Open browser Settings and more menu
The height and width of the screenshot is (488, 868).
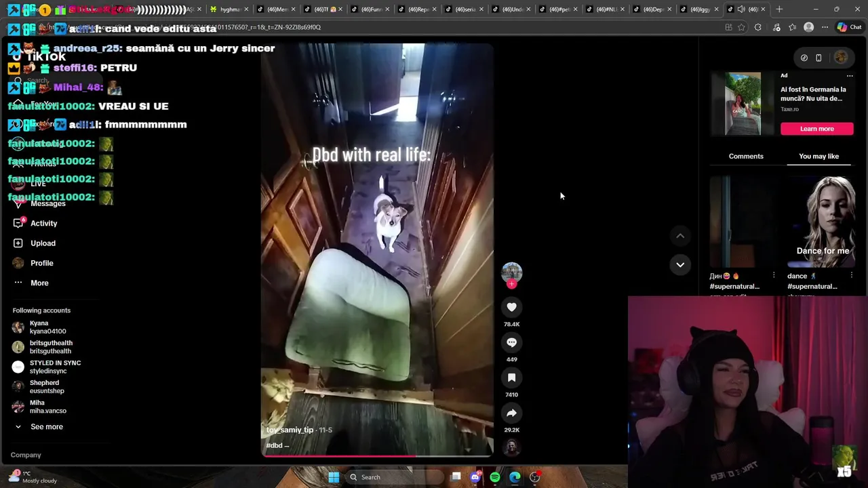click(825, 27)
